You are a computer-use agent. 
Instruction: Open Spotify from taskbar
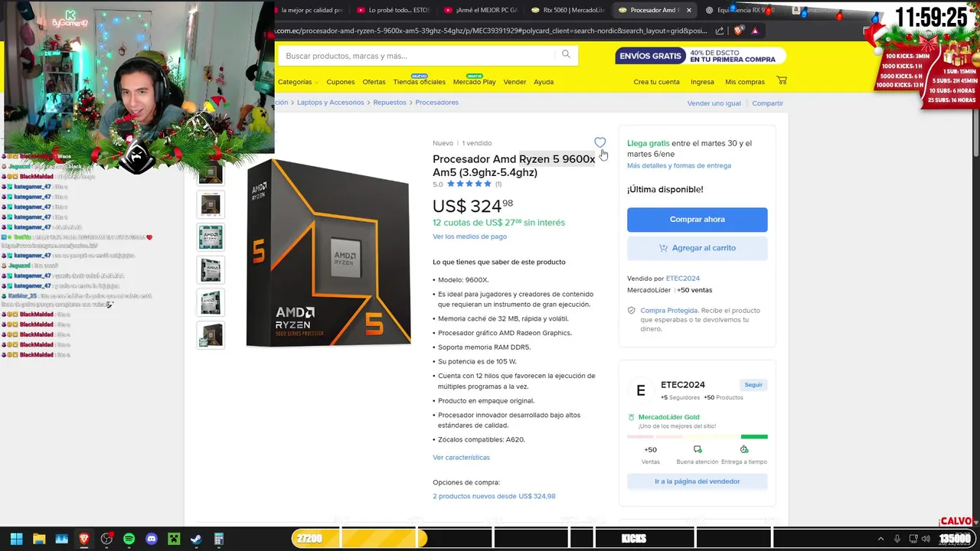click(x=129, y=539)
